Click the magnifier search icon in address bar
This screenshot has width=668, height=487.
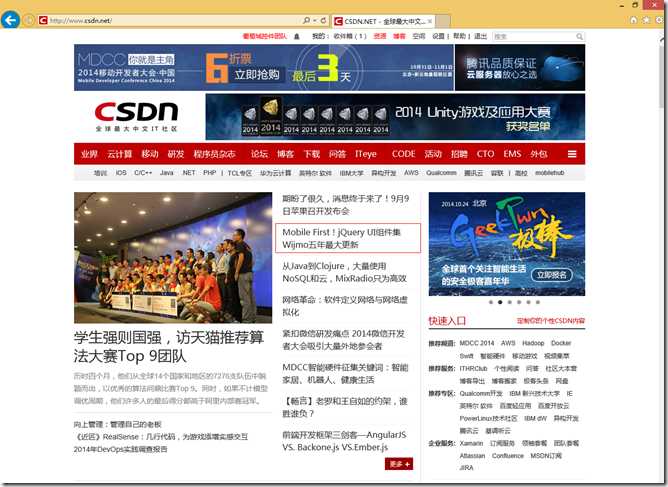click(x=306, y=20)
